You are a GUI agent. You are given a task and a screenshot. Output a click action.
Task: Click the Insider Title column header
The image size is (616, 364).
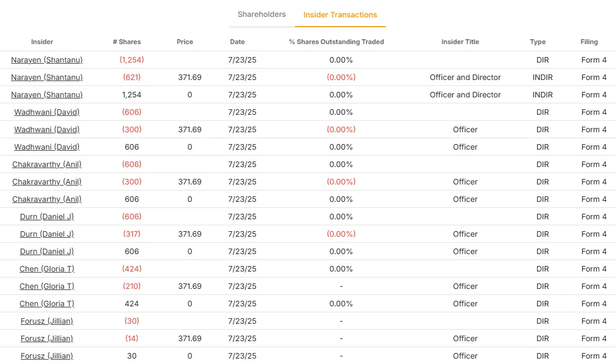point(460,42)
